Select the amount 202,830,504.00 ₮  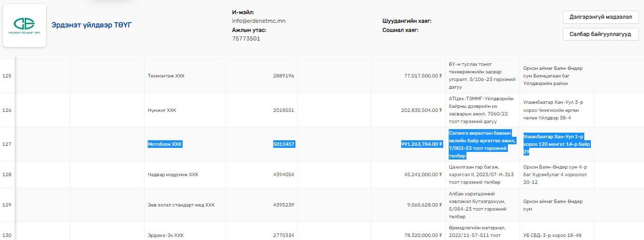pyautogui.click(x=421, y=110)
